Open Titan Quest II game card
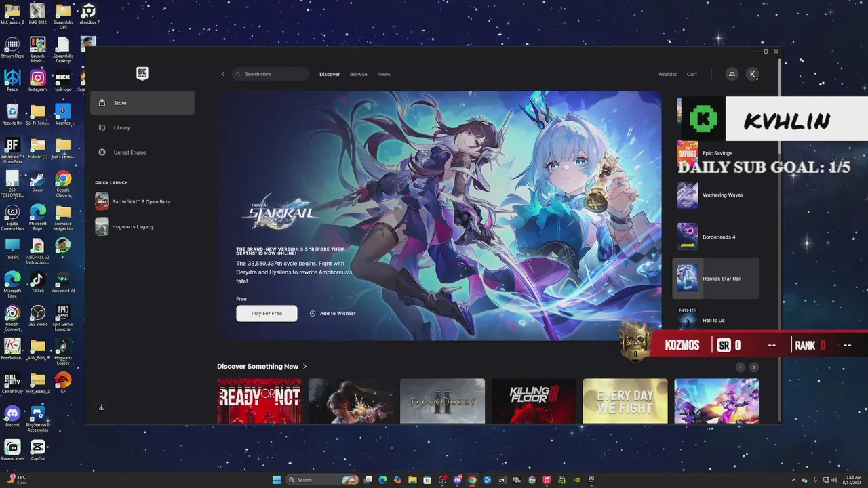This screenshot has height=488, width=868. 442,401
